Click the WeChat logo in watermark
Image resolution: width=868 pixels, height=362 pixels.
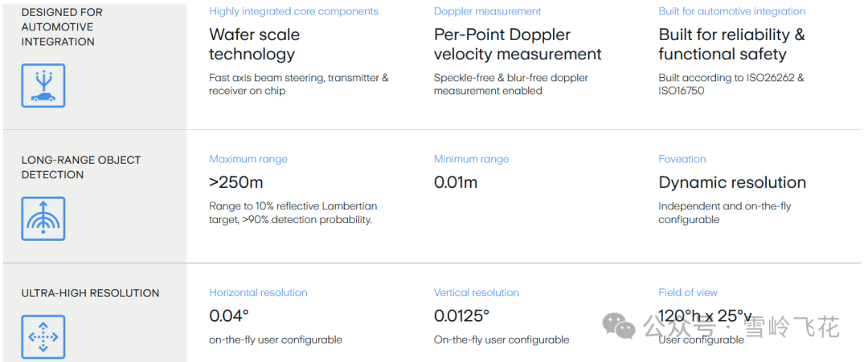point(619,326)
